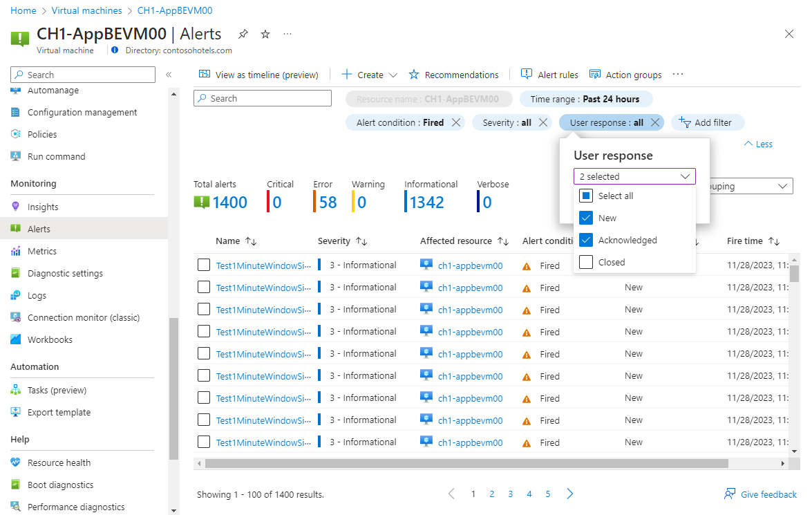Screen dimensions: 812x515
Task: Uncheck the Acknowledged response option
Action: pos(586,240)
